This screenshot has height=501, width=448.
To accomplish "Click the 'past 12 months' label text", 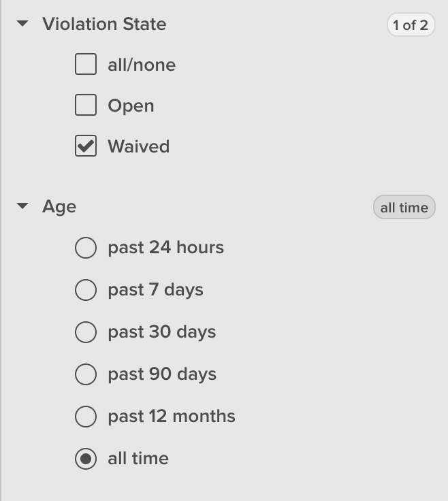I will 172,417.
